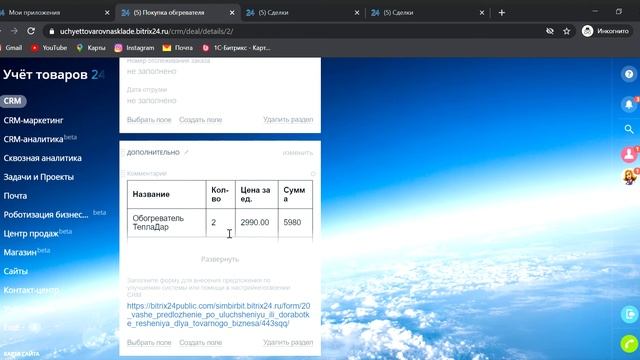This screenshot has width=640, height=360.
Task: Click Создать поле in the Дополнительно section
Action: (x=200, y=342)
